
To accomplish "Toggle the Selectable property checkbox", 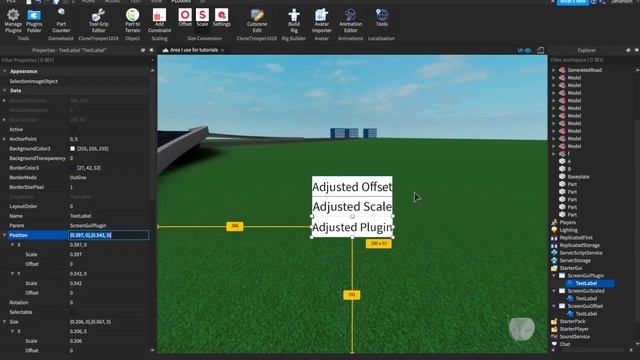I will tap(73, 312).
